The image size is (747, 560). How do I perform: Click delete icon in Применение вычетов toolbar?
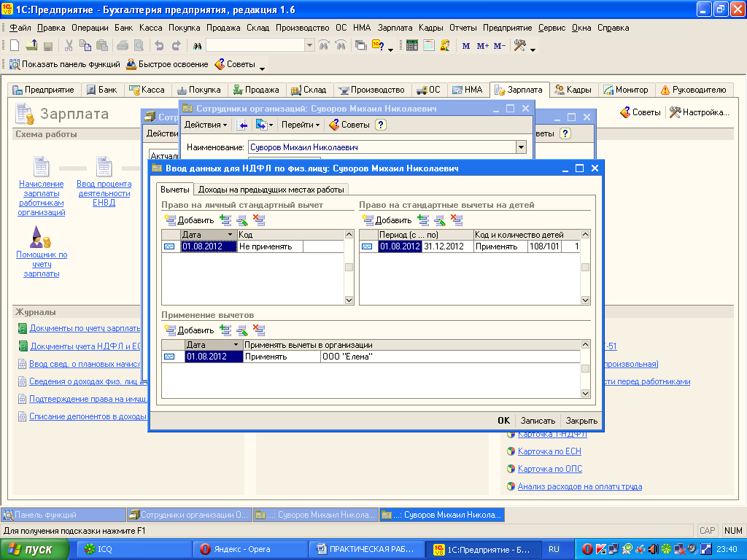(259, 330)
